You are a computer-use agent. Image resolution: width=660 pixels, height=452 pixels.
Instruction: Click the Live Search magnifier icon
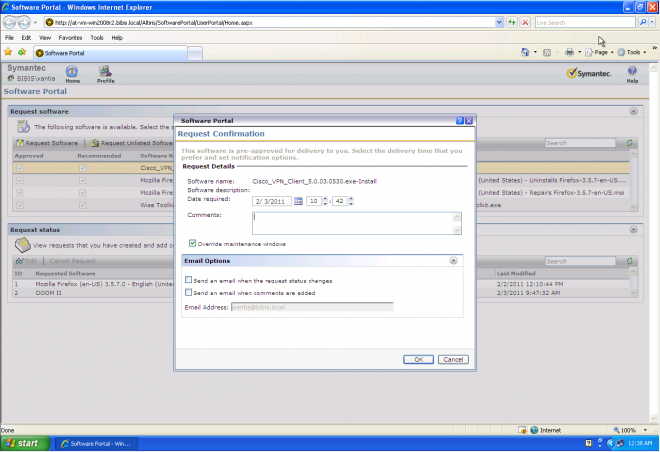click(x=643, y=22)
